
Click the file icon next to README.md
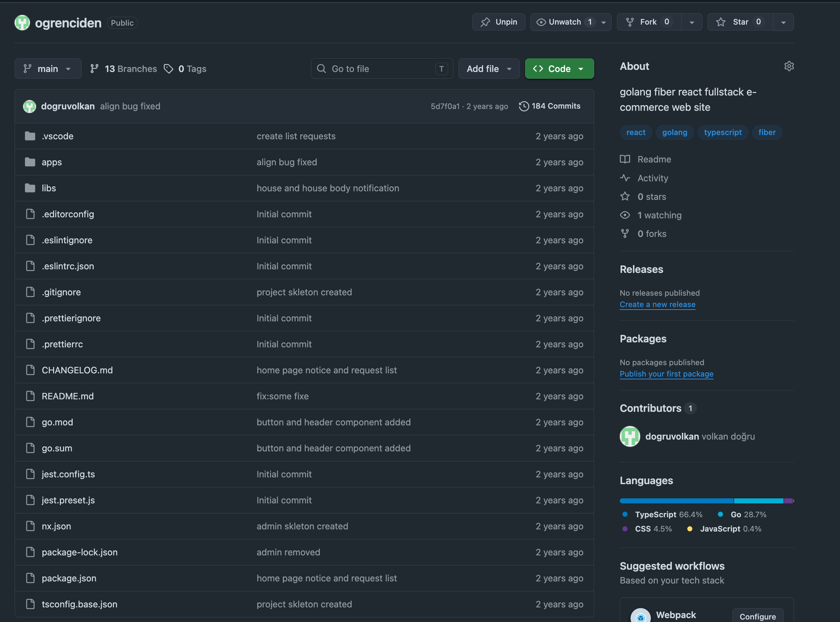[30, 396]
